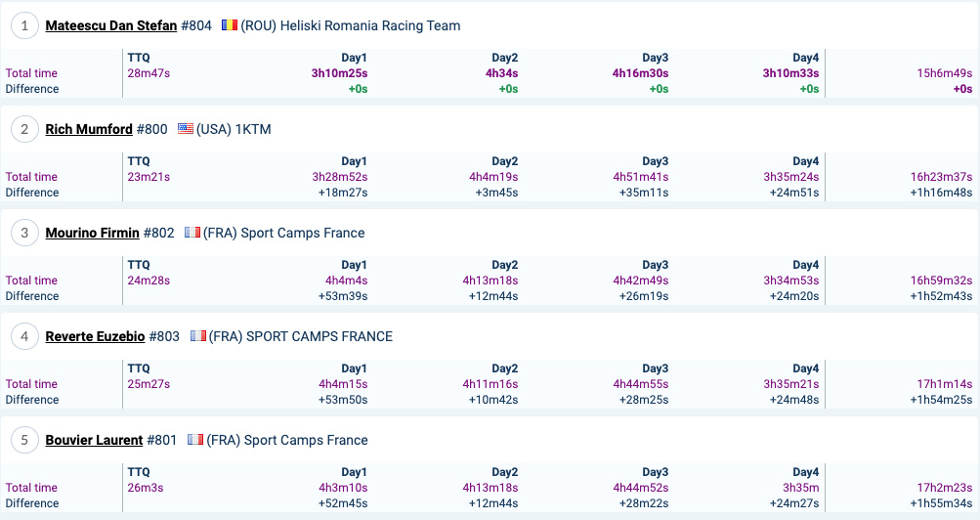Open Bouvier Laurent rider profile link
Viewport: 980px width, 520px height.
coord(94,440)
